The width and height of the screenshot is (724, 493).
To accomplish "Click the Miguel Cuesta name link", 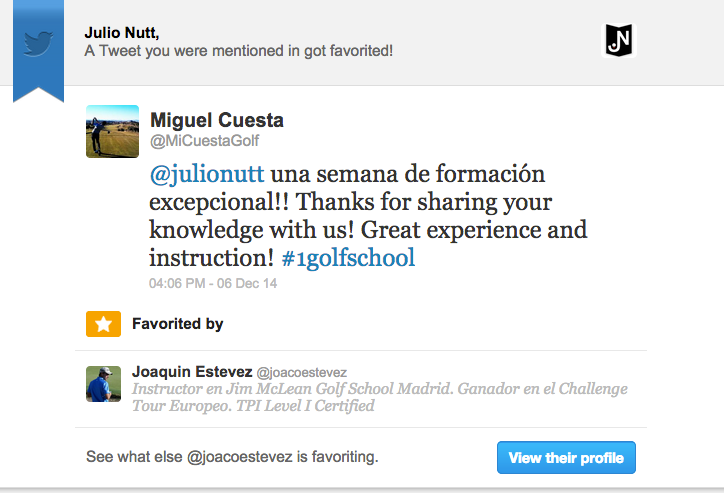I will 216,121.
